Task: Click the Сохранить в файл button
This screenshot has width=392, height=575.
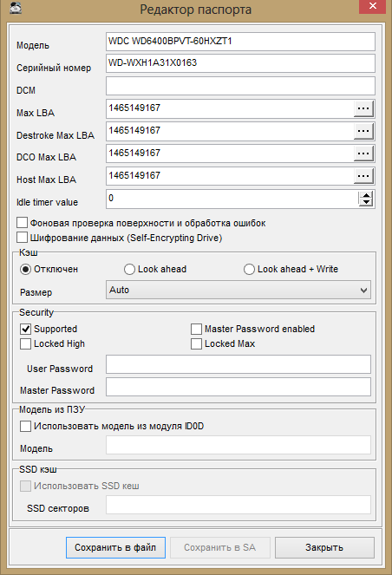Action: click(115, 547)
